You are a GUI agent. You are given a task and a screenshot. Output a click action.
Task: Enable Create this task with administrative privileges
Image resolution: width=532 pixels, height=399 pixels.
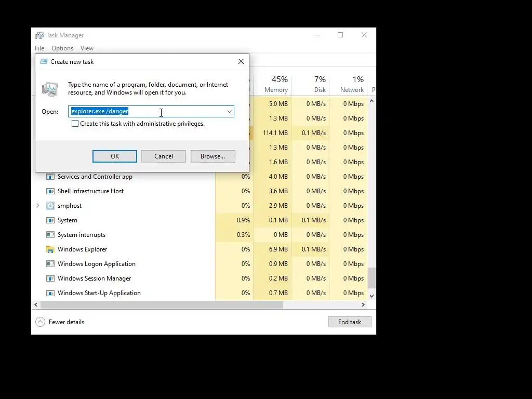pyautogui.click(x=75, y=124)
